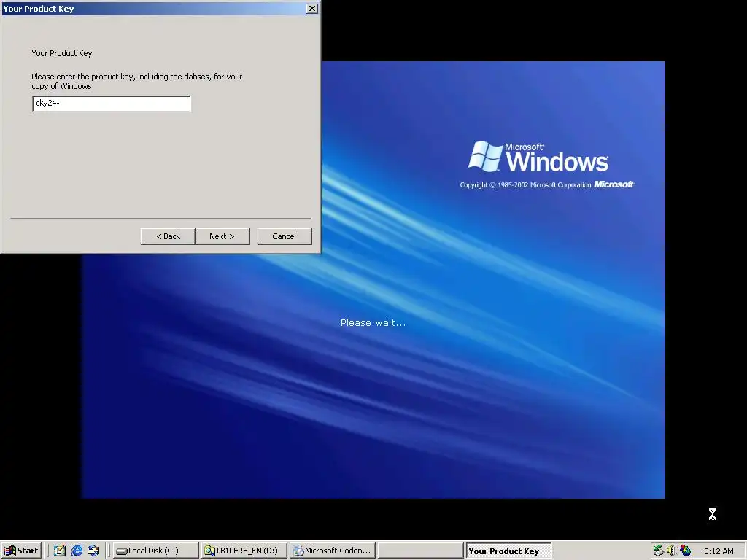
Task: Click the 8:12 AM clock
Action: 719,551
